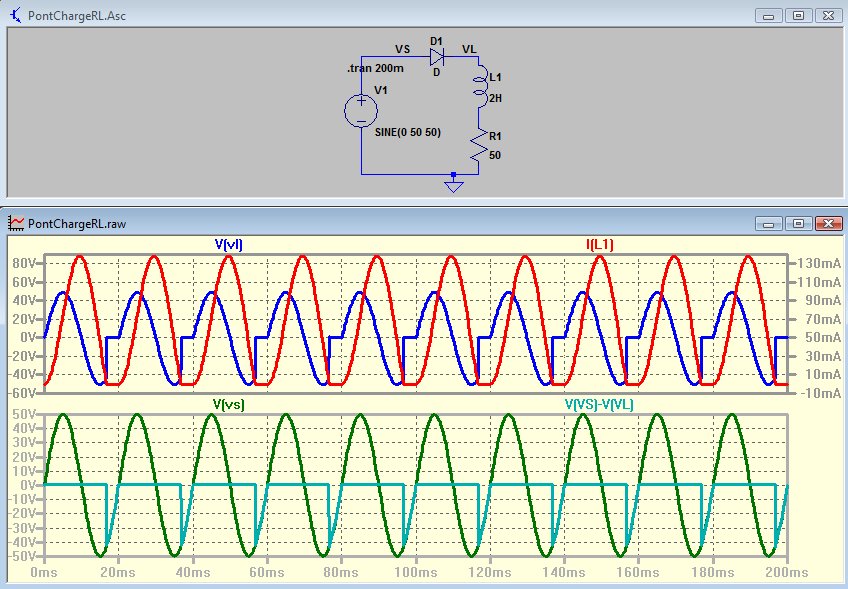Click the 20ms label on time axis

118,573
